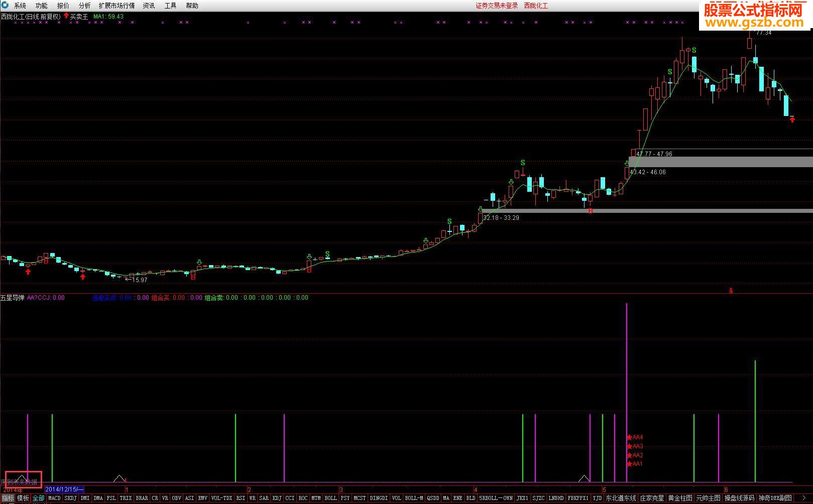Switch indicator to VR
Viewport: 813px width, 504px height.
coord(165,498)
